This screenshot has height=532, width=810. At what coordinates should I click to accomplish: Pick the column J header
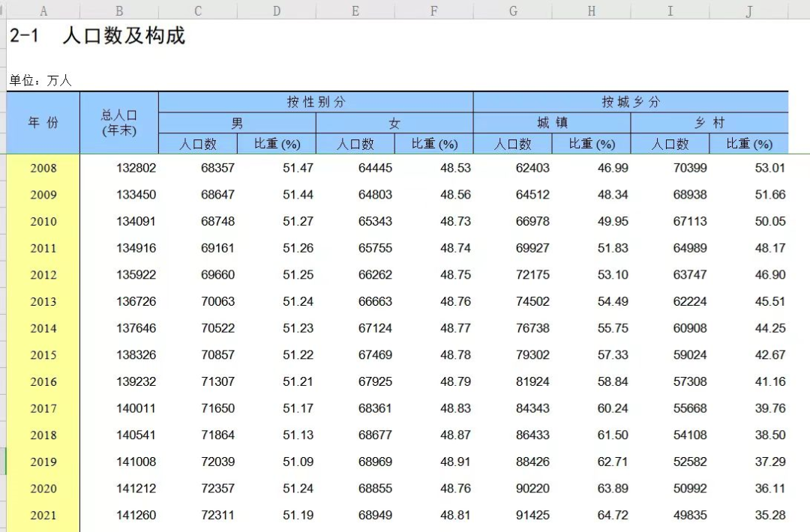tap(749, 10)
